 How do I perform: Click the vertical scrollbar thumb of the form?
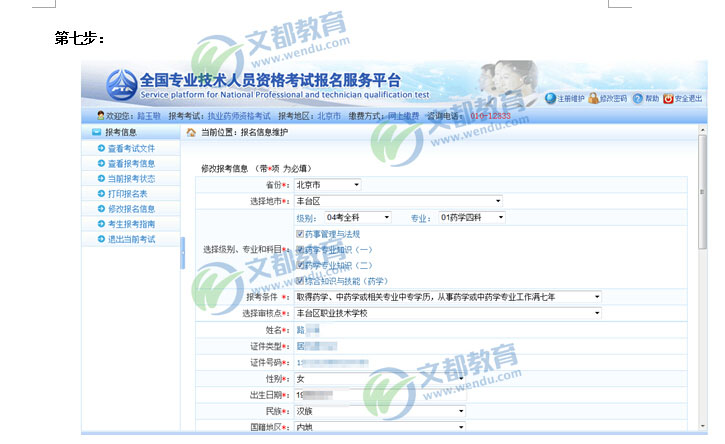pos(702,191)
